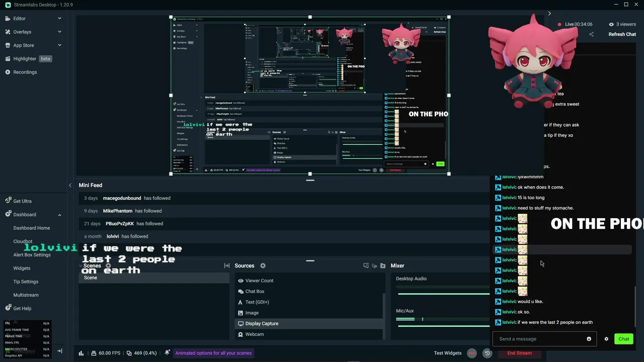Open the App Store icon
This screenshot has height=362, width=644.
pos(8,45)
